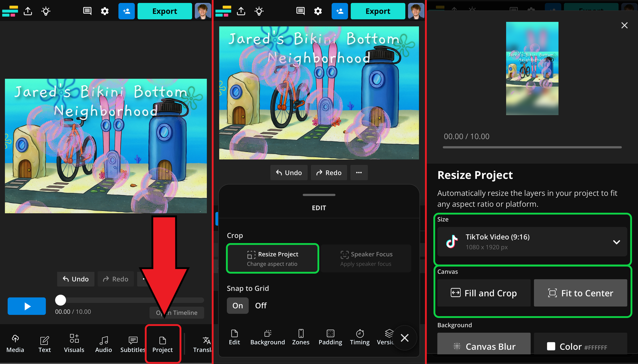Viewport: 638px width, 364px height.
Task: Open Resize Project from the Edit menu
Action: (x=272, y=258)
